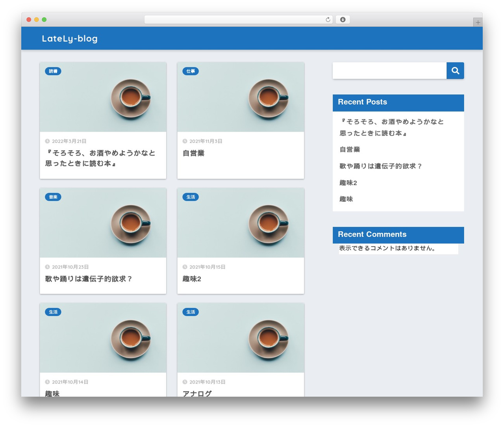This screenshot has height=427, width=504.
Task: Open the 音楽 category tag
Action: [x=53, y=197]
